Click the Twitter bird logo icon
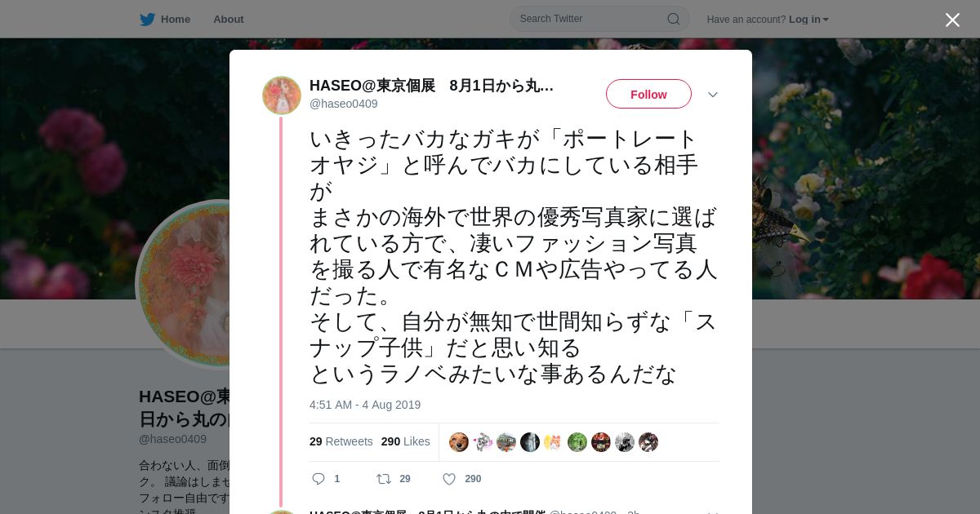The height and width of the screenshot is (514, 980). pyautogui.click(x=147, y=19)
